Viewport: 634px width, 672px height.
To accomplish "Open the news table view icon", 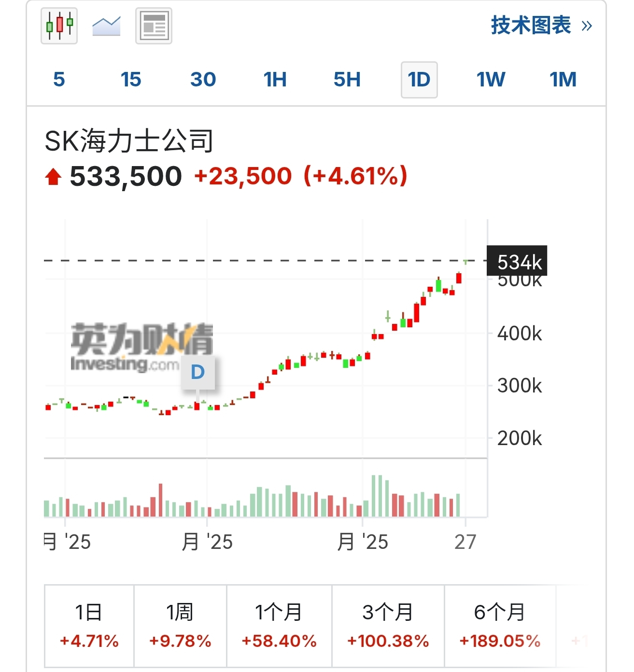I will [x=154, y=26].
